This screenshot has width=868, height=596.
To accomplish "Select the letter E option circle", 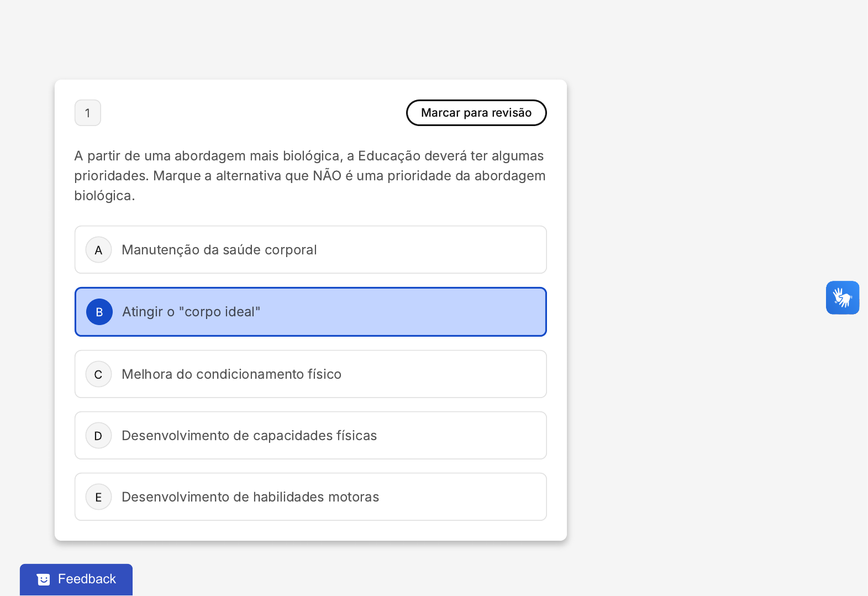I will (x=98, y=497).
